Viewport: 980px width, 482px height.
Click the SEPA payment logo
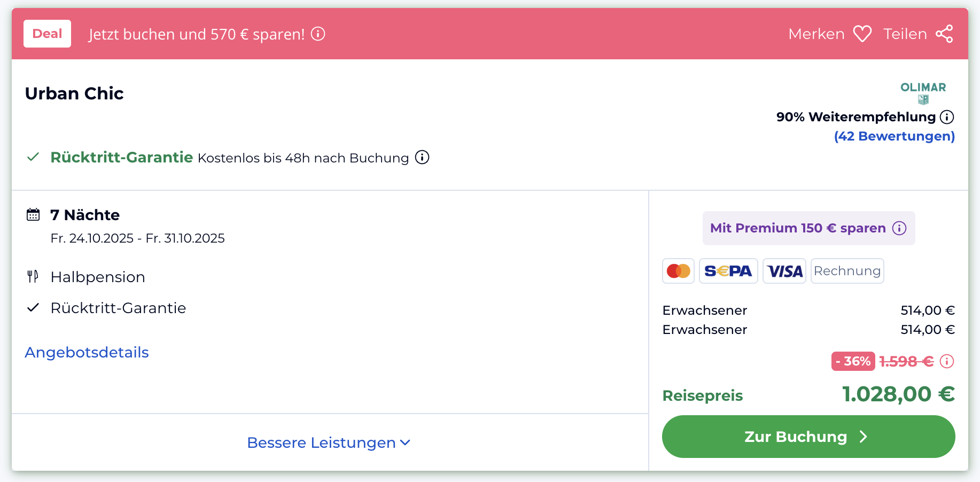click(x=728, y=271)
